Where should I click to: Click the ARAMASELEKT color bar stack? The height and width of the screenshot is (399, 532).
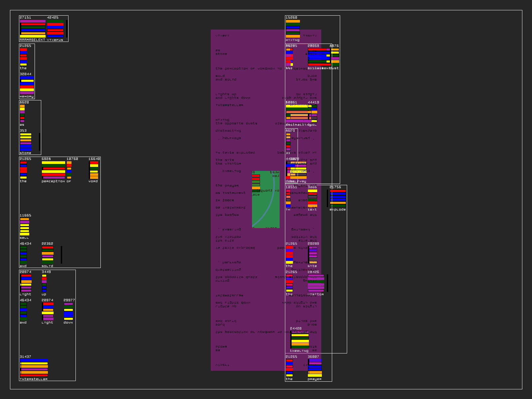pos(33,29)
